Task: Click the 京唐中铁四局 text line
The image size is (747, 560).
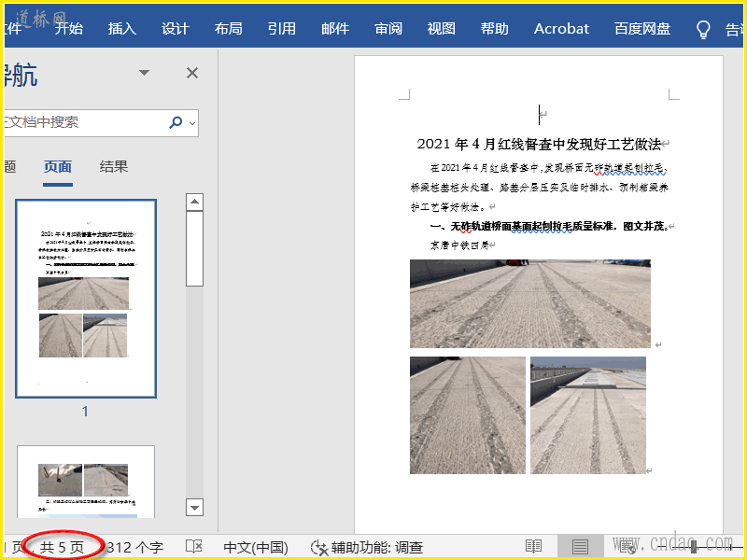Action: point(459,245)
